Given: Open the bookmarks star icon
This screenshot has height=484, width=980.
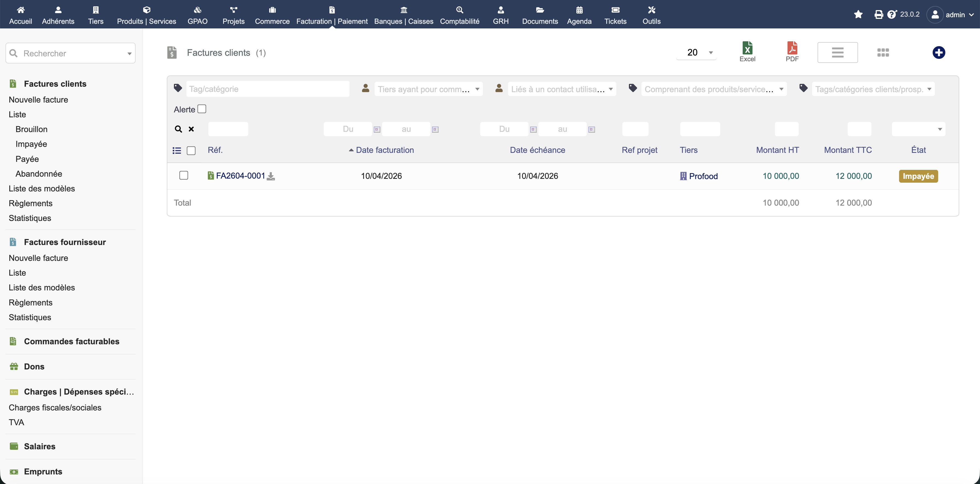Looking at the screenshot, I should coord(858,14).
